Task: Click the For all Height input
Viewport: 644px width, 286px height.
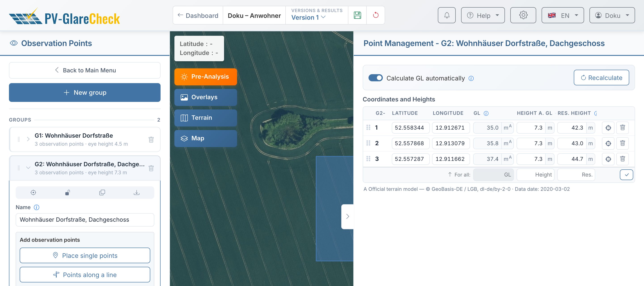Action: [x=535, y=175]
